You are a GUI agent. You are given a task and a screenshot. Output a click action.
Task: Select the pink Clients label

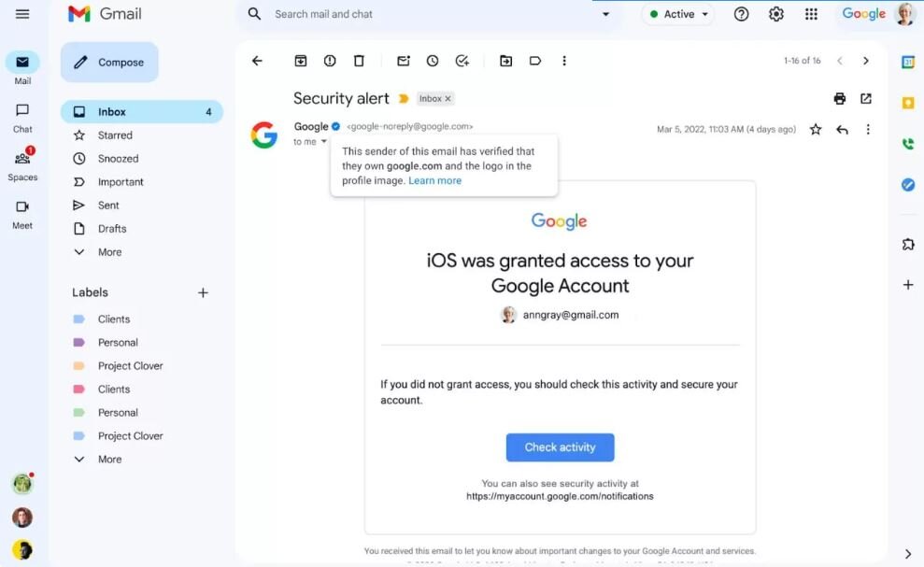click(x=113, y=390)
